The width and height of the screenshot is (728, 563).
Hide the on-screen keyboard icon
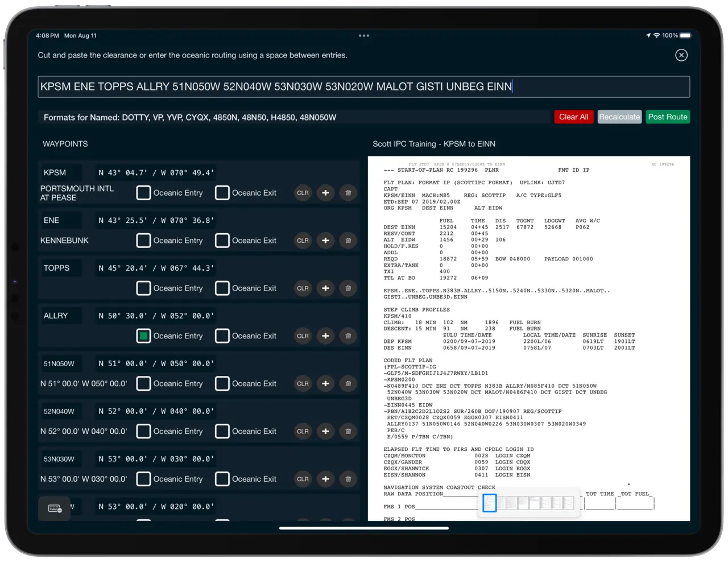(x=55, y=508)
